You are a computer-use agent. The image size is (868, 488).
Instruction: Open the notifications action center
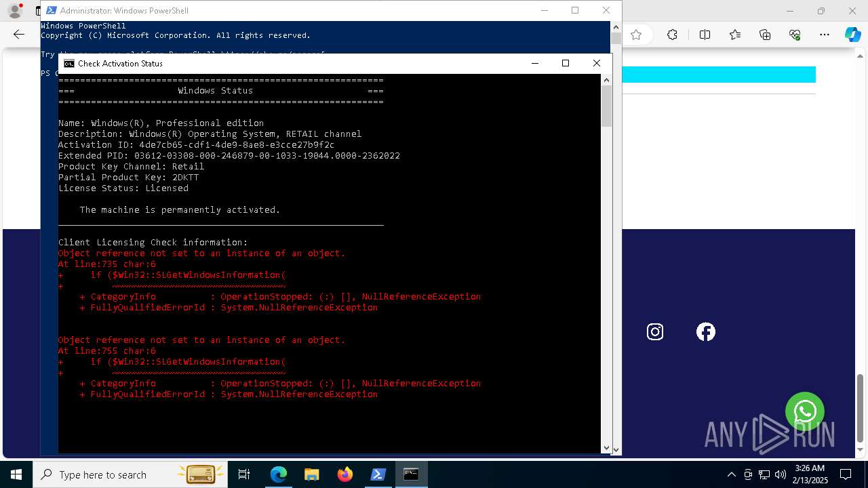pyautogui.click(x=846, y=474)
